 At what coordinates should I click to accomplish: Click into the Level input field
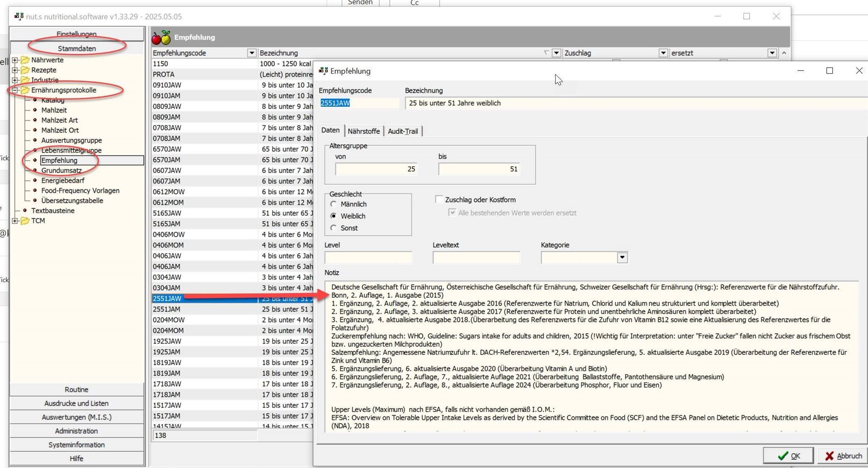pyautogui.click(x=368, y=258)
